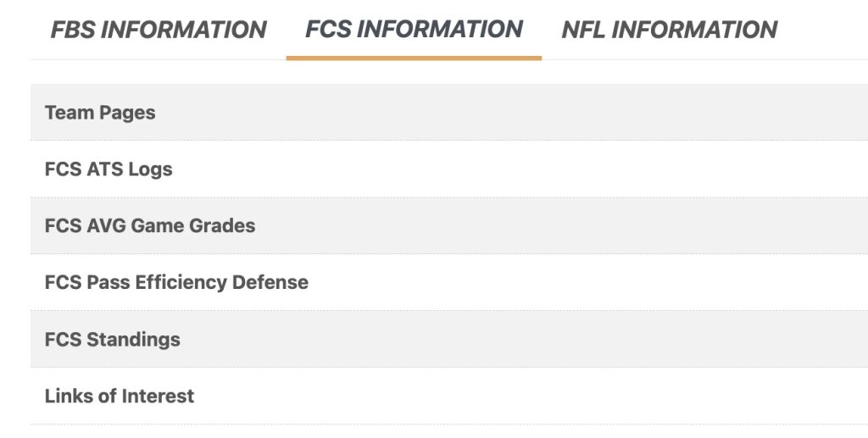
Task: View NFL information content
Action: (x=669, y=30)
